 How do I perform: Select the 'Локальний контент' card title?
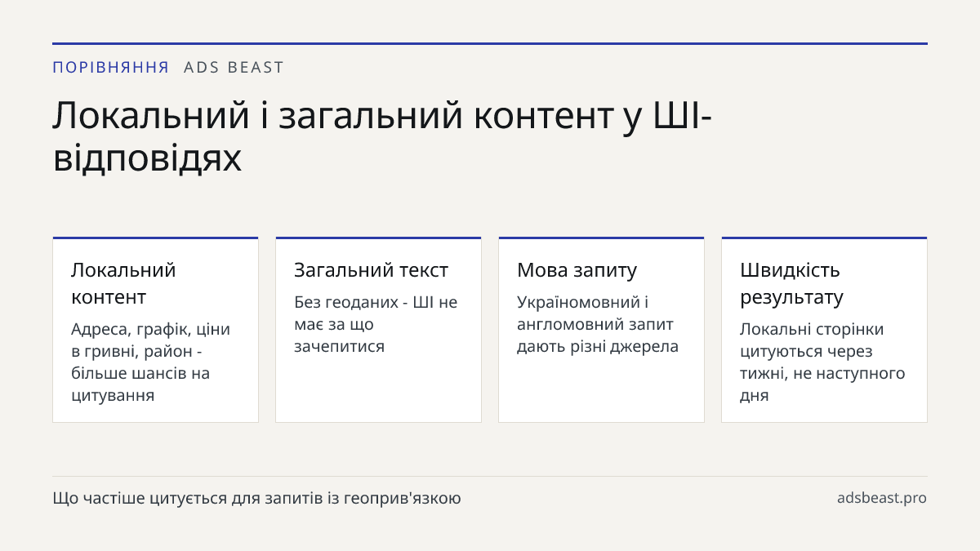coord(123,283)
